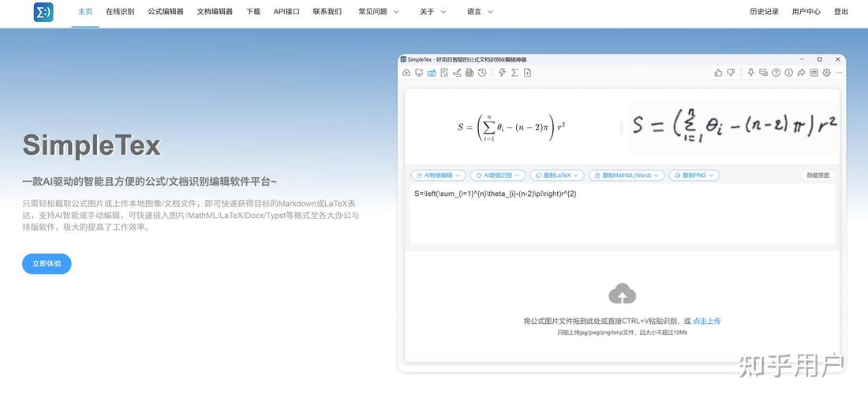Open the document edit note icon
868x395 pixels.
click(444, 73)
